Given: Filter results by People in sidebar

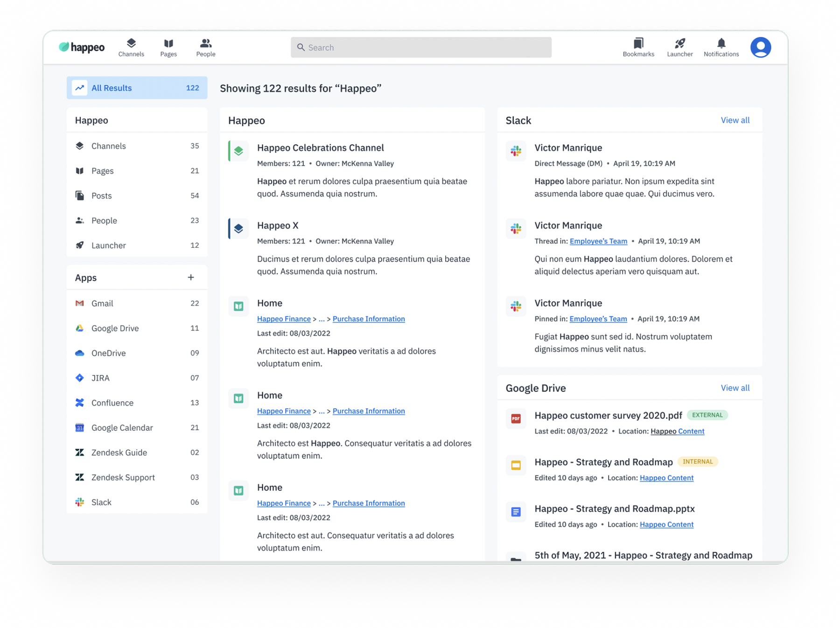Looking at the screenshot, I should (x=137, y=220).
